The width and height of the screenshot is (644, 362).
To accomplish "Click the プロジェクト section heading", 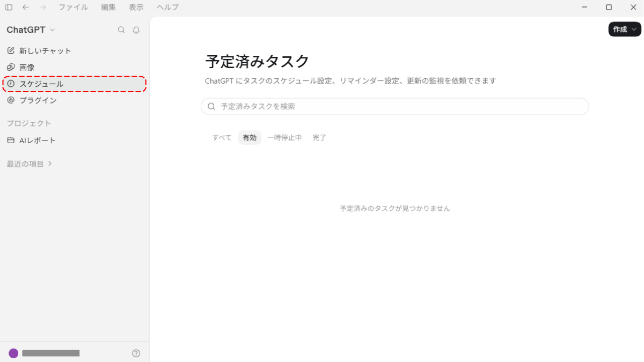I will click(x=29, y=123).
